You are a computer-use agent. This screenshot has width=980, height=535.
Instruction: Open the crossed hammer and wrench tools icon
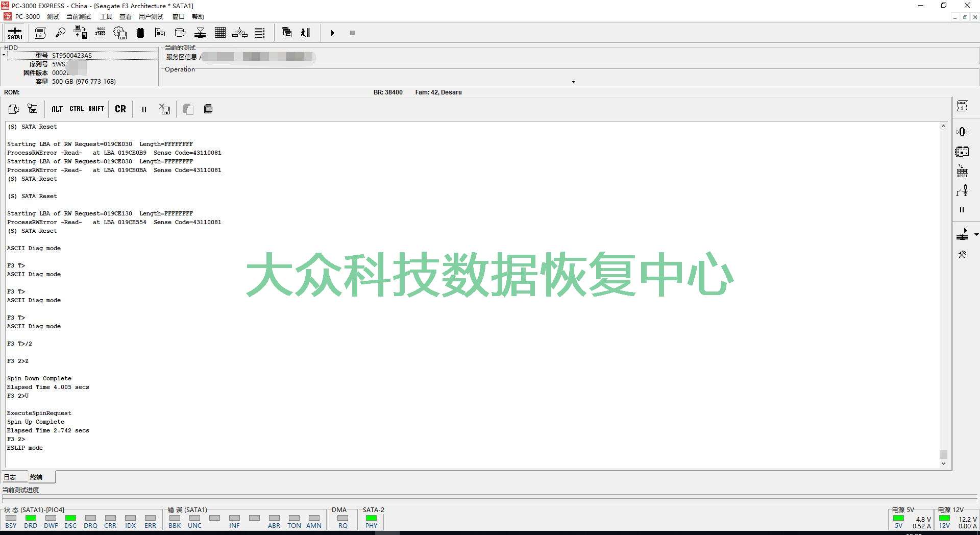point(962,254)
